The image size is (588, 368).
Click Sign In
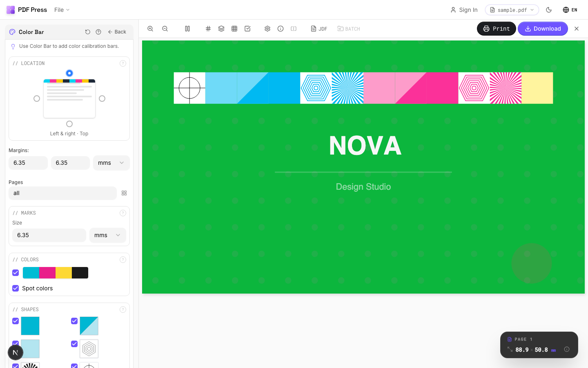coord(464,10)
